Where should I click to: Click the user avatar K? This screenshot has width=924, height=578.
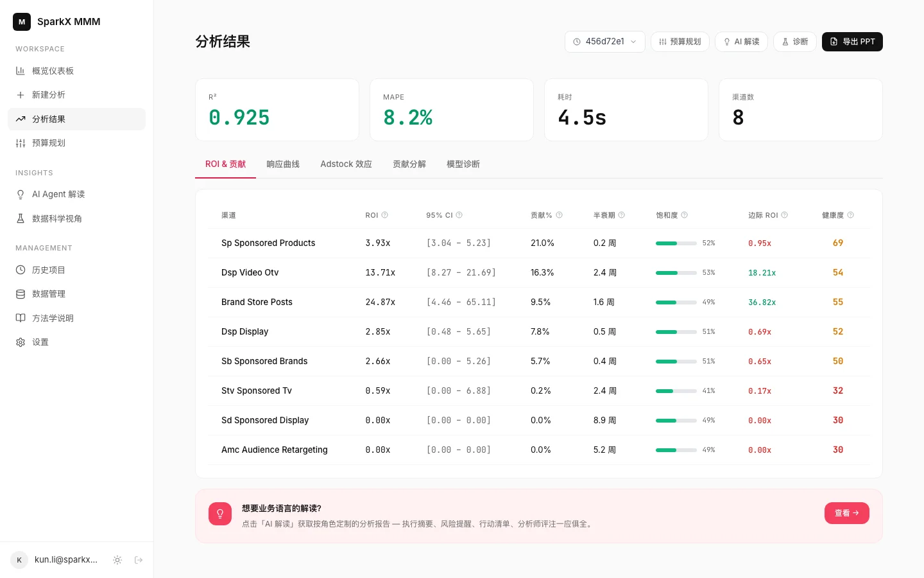coord(19,560)
